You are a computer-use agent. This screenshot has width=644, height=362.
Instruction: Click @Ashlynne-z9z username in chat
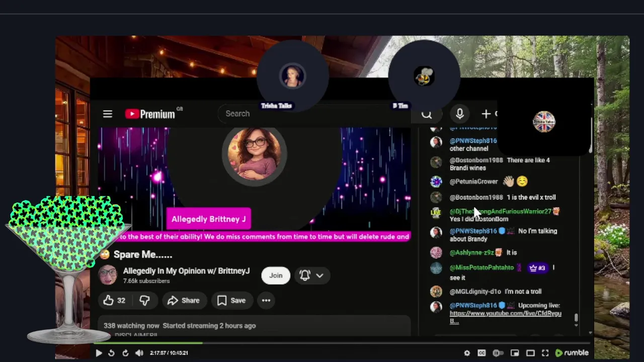pos(471,252)
